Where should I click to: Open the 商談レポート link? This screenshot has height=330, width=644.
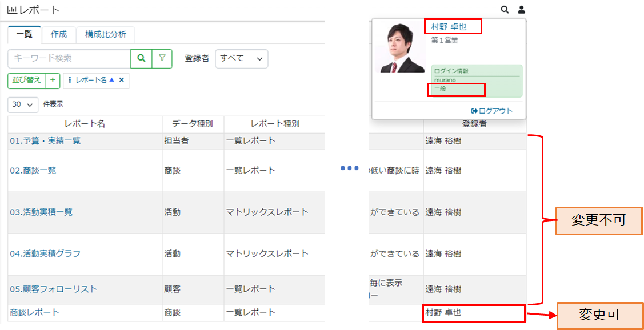coord(34,312)
